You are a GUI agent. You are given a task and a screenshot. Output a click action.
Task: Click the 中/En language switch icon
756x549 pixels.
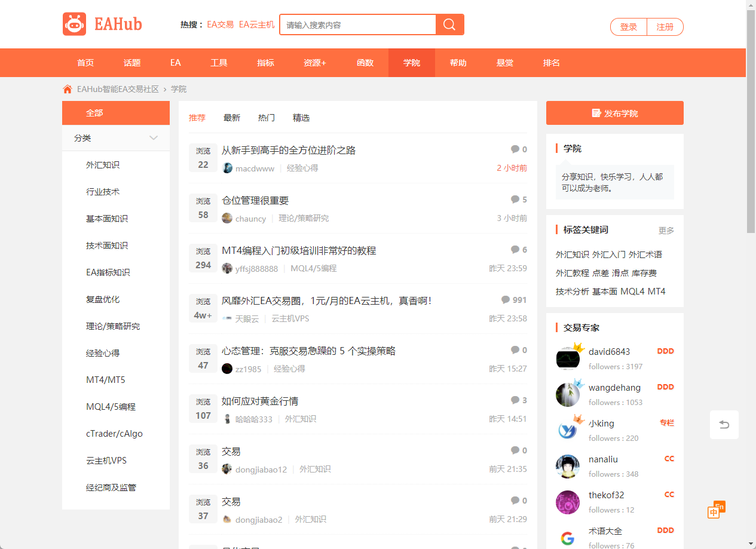(x=715, y=510)
